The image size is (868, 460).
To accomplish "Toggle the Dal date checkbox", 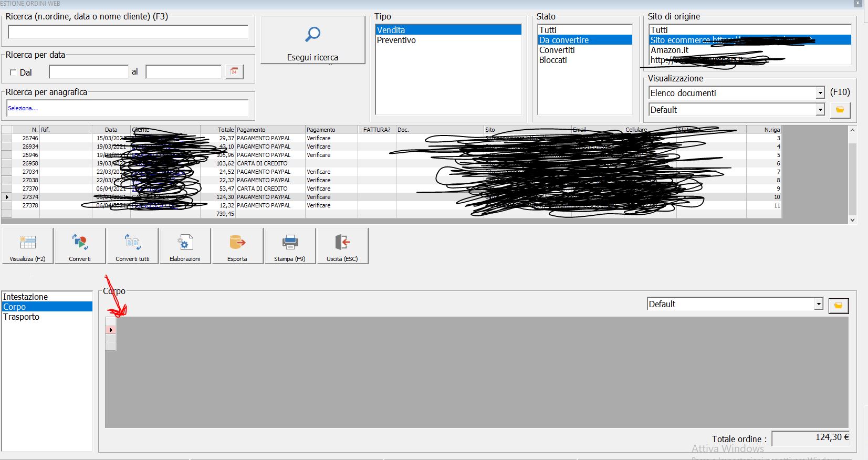I will [x=14, y=72].
